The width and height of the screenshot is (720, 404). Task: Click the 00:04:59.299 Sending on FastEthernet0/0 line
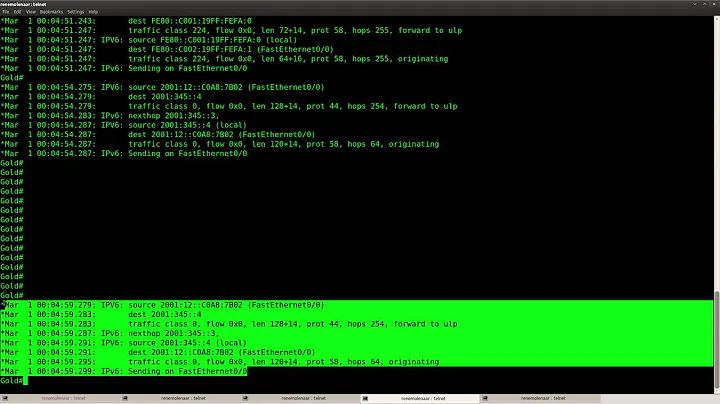click(124, 371)
